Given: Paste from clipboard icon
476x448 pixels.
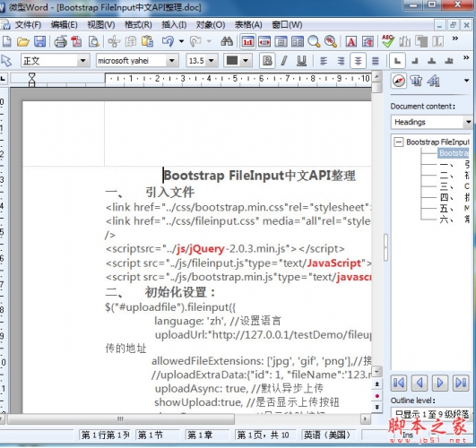Looking at the screenshot, I should pyautogui.click(x=148, y=41).
